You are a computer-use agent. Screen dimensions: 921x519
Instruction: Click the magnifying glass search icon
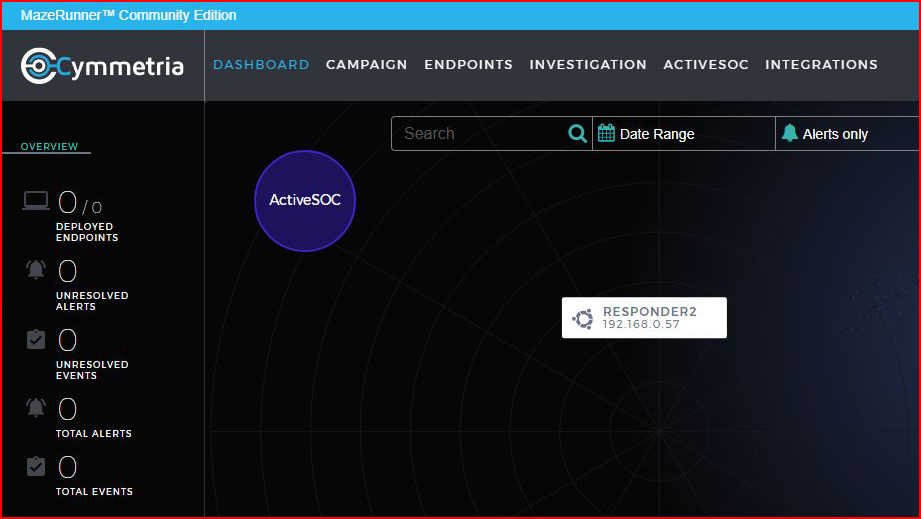pyautogui.click(x=577, y=134)
